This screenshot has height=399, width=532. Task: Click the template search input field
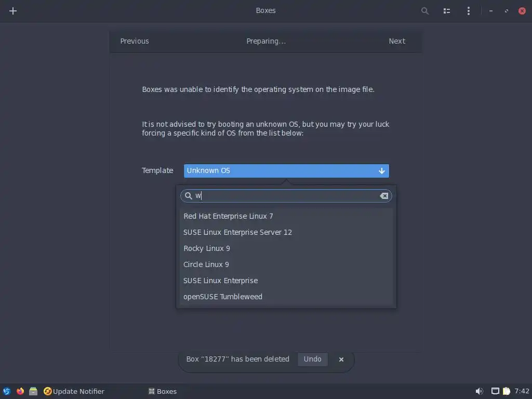tap(286, 196)
